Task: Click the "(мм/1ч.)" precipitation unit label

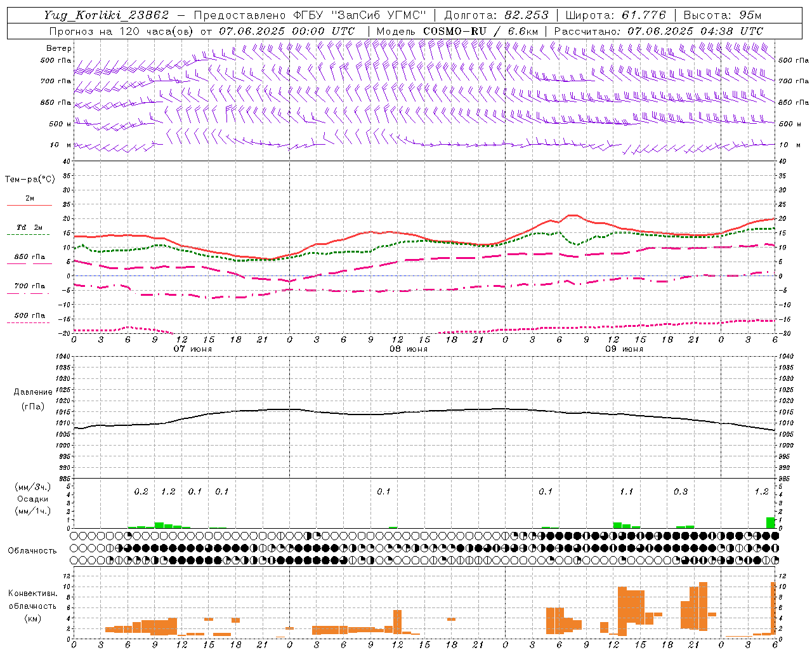Action: tap(33, 511)
